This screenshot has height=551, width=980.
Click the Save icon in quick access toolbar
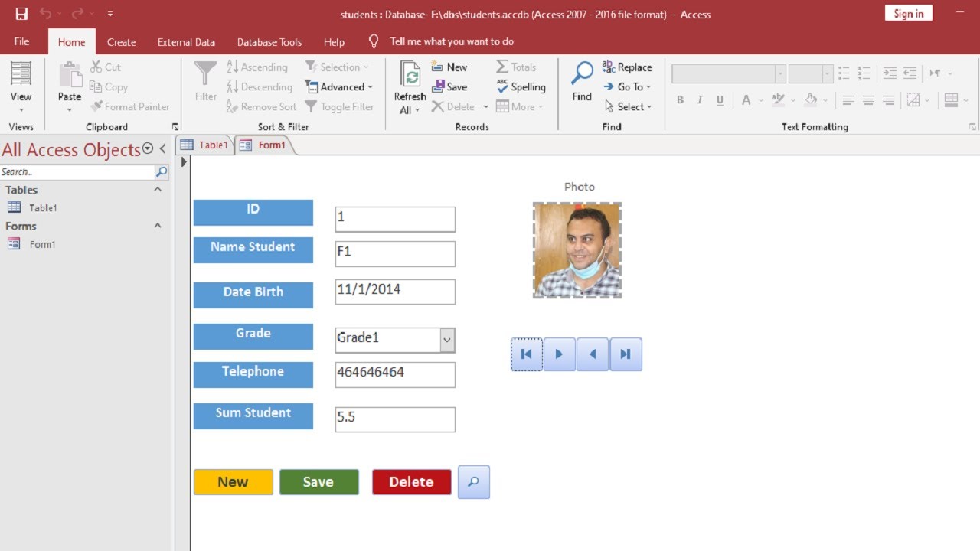21,14
